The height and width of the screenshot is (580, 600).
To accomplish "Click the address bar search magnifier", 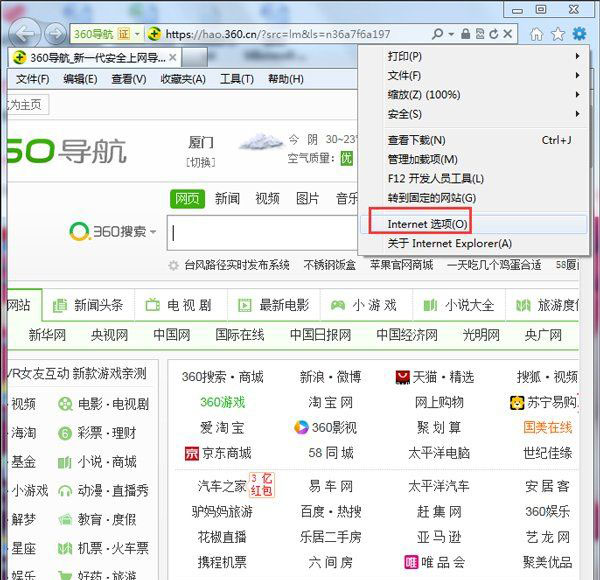I will click(437, 34).
